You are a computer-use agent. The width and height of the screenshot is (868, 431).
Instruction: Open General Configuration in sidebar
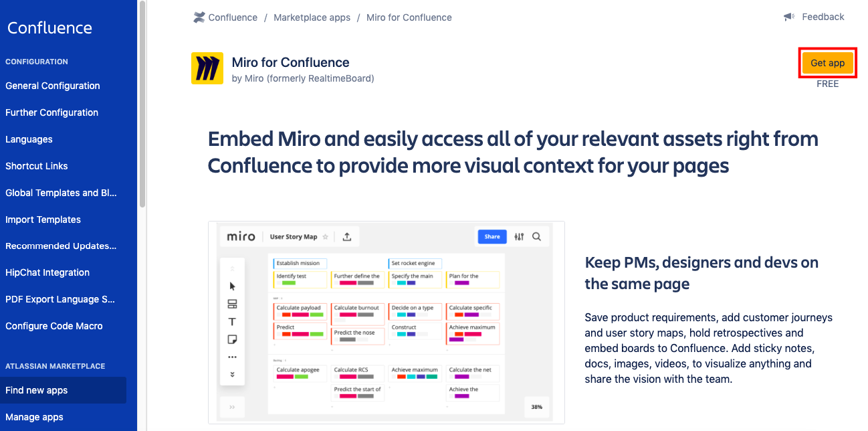pos(53,86)
